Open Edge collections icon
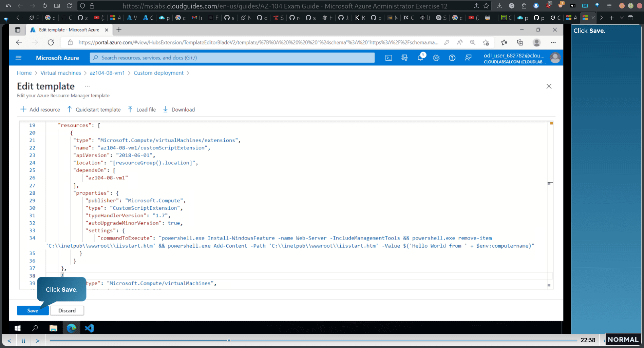 (520, 42)
